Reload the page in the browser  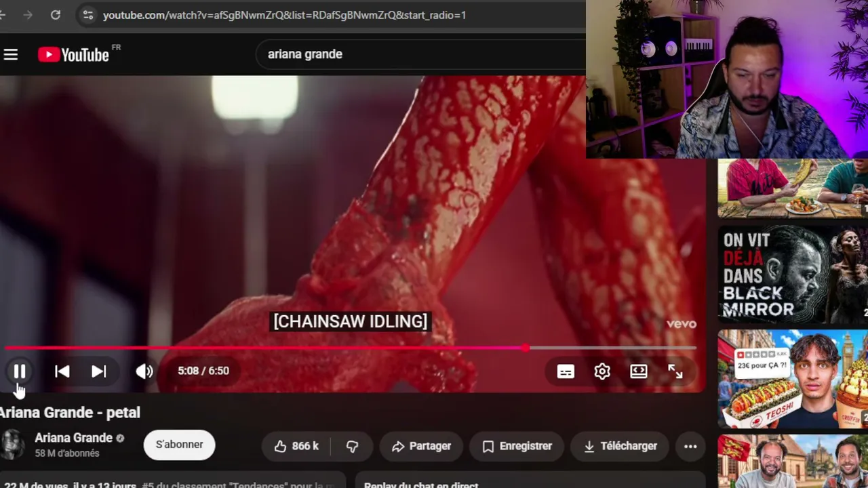click(x=56, y=15)
